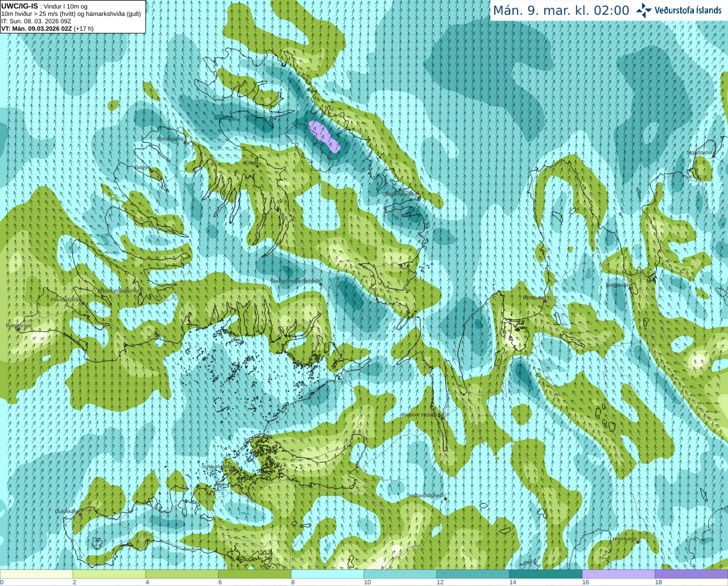Screen dimensions: 728x586
Task: Click the Blönduós station label
Action: 533,298
